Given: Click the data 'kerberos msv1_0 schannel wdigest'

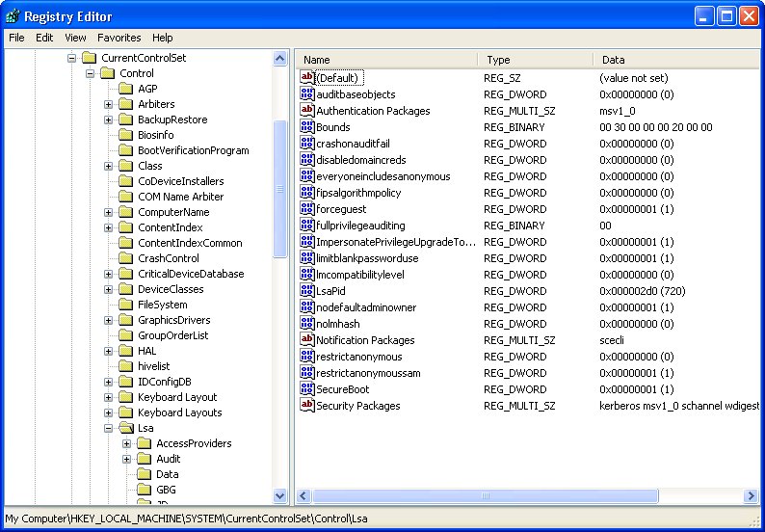Looking at the screenshot, I should coord(679,406).
